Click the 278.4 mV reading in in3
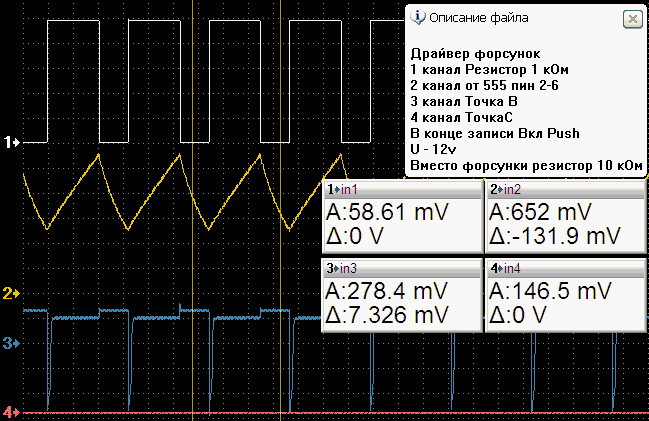 tap(387, 290)
